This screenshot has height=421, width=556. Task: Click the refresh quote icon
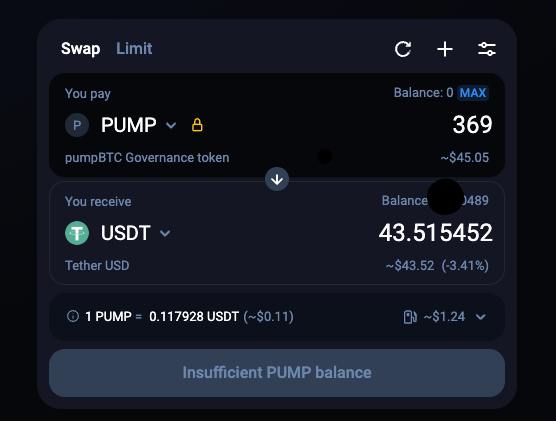tap(403, 49)
